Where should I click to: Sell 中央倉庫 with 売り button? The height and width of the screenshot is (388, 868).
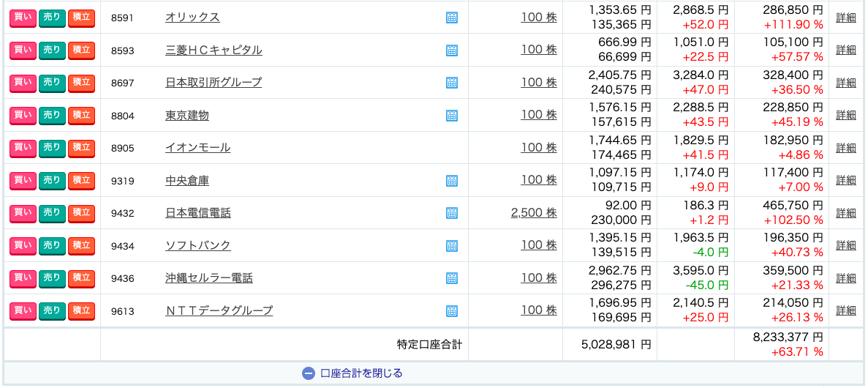coord(52,180)
